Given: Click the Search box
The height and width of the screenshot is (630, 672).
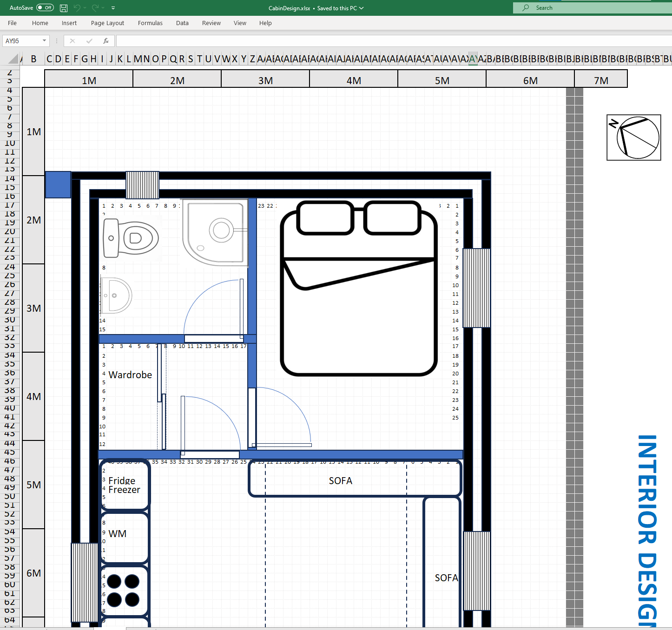Looking at the screenshot, I should click(x=590, y=8).
